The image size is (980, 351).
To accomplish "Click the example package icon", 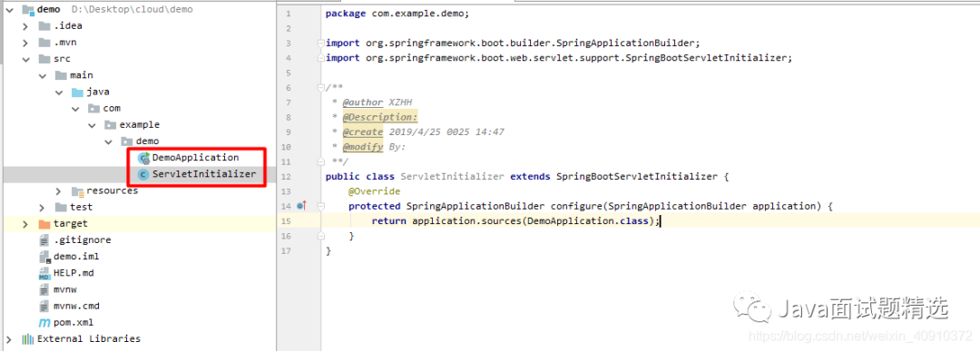I will 110,125.
